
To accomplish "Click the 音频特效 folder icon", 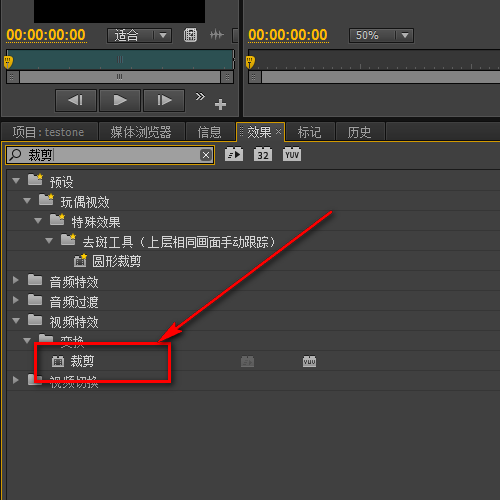I will [x=35, y=280].
